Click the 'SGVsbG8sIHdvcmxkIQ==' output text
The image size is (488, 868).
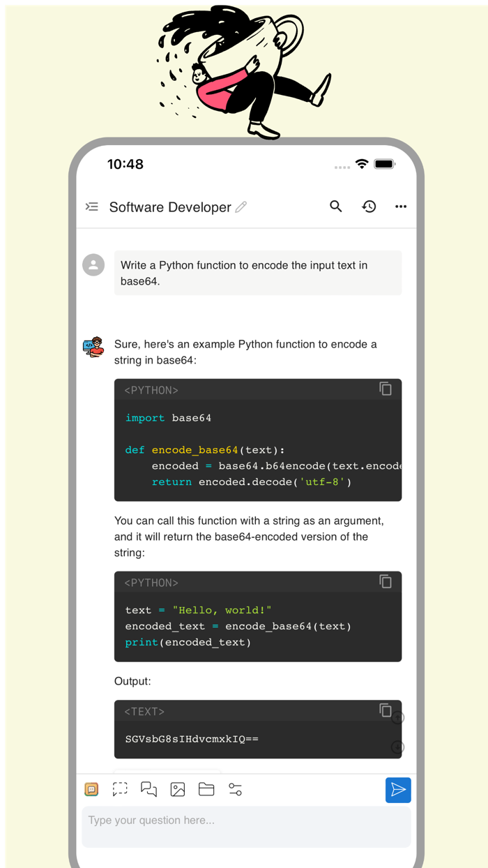(192, 739)
